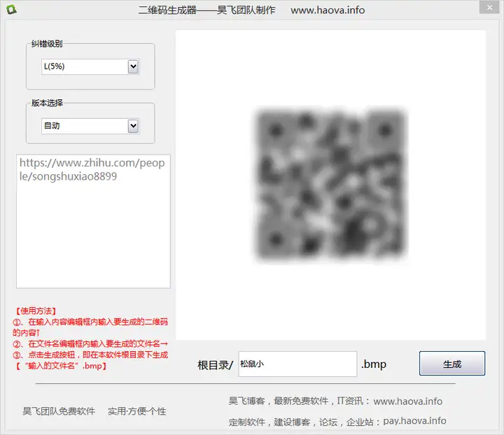
Task: Click the .bmp extension label
Action: 374,364
